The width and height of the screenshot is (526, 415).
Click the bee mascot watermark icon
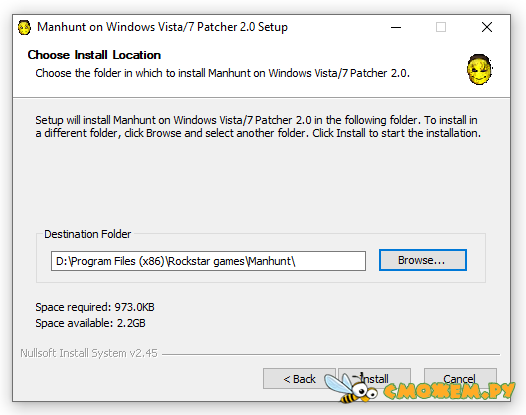pyautogui.click(x=351, y=388)
